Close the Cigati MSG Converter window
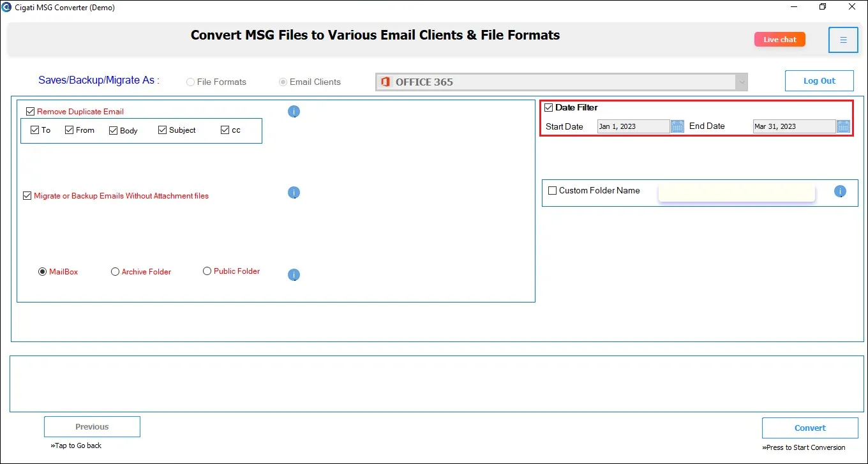 point(853,7)
